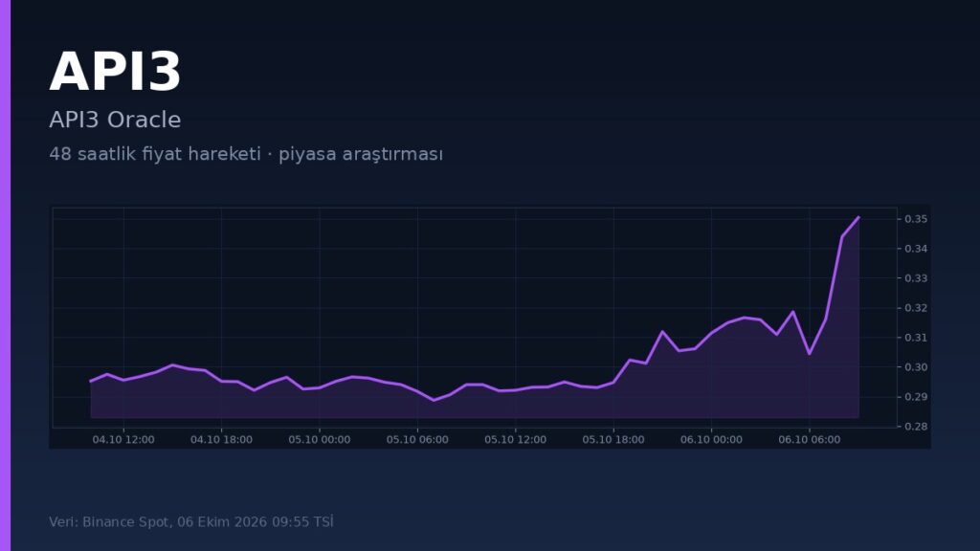
Task: Click the 0.29 price axis label
Action: (916, 397)
